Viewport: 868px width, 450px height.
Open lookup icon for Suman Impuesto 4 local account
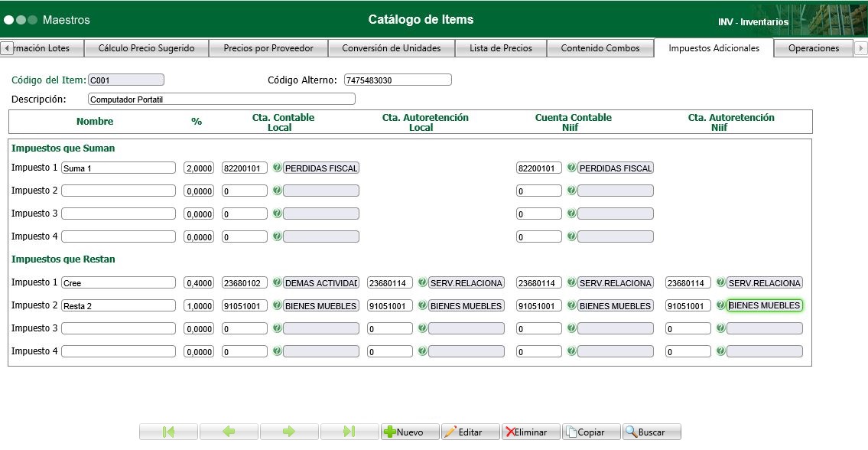278,236
